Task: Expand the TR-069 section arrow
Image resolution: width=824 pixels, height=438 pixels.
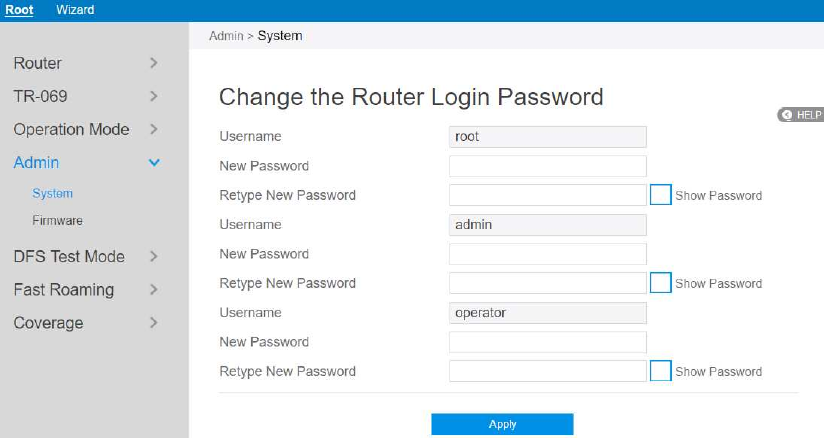Action: tap(154, 96)
